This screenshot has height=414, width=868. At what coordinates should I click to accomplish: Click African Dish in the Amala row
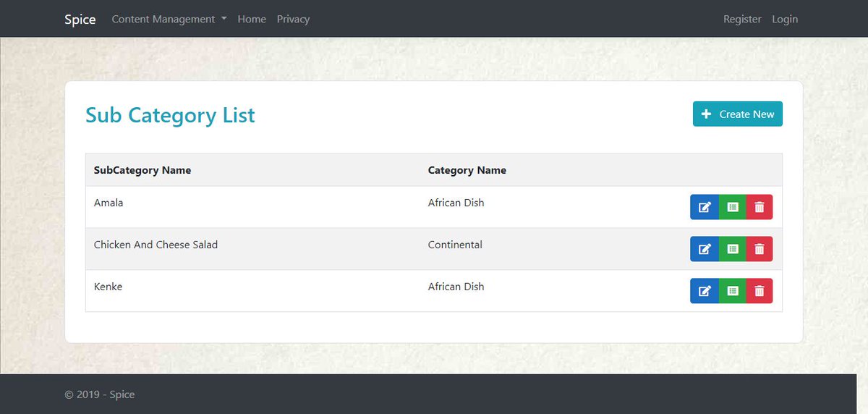coord(456,203)
